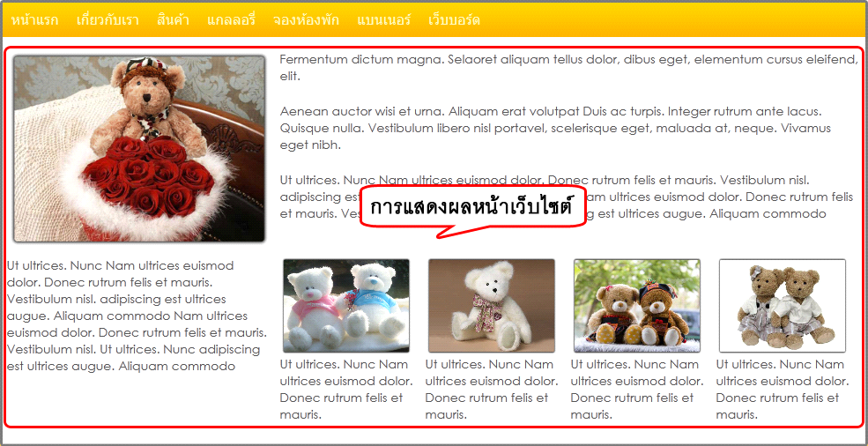Click caption under the two brown outdoor bears
The height and width of the screenshot is (446, 868).
click(x=637, y=390)
